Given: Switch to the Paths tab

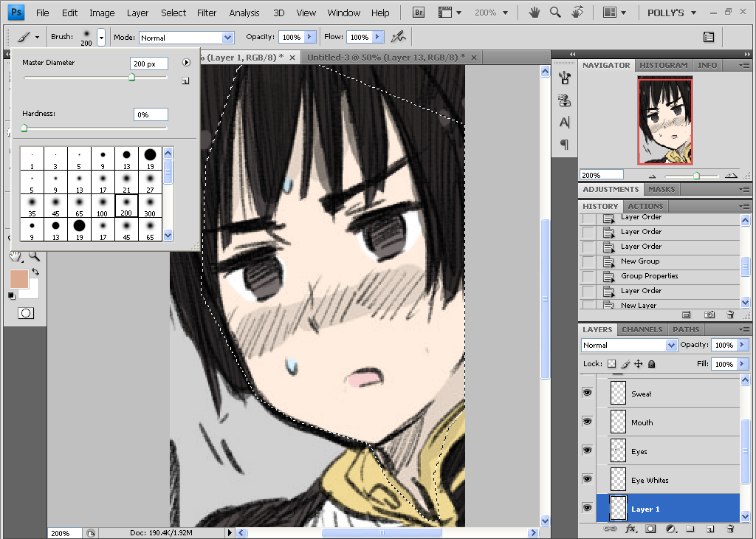Looking at the screenshot, I should tap(686, 330).
